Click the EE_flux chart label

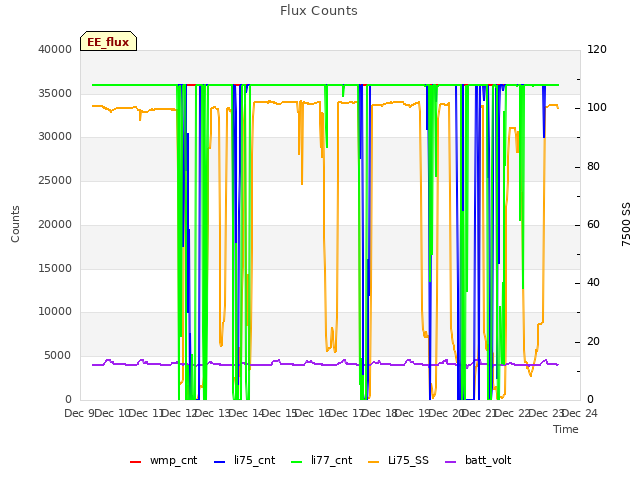108,41
